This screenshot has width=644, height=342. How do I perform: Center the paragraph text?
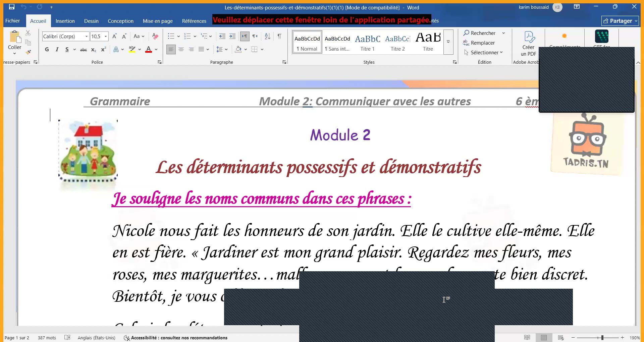tap(181, 50)
